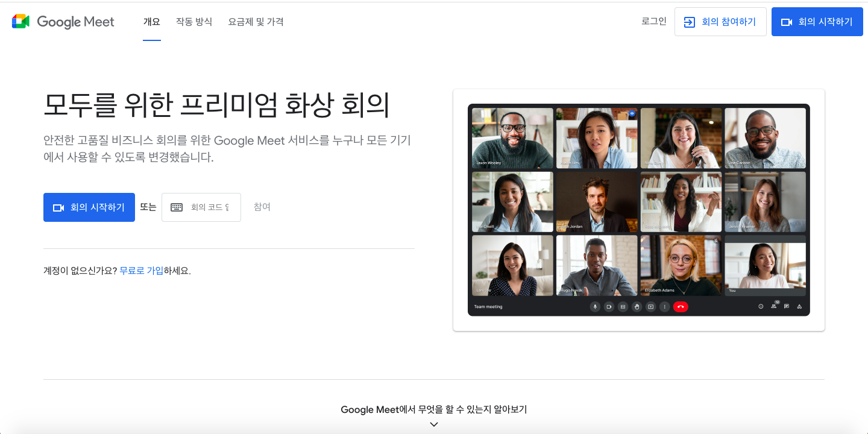Click the 'You' video tile
The image size is (868, 434).
(765, 265)
